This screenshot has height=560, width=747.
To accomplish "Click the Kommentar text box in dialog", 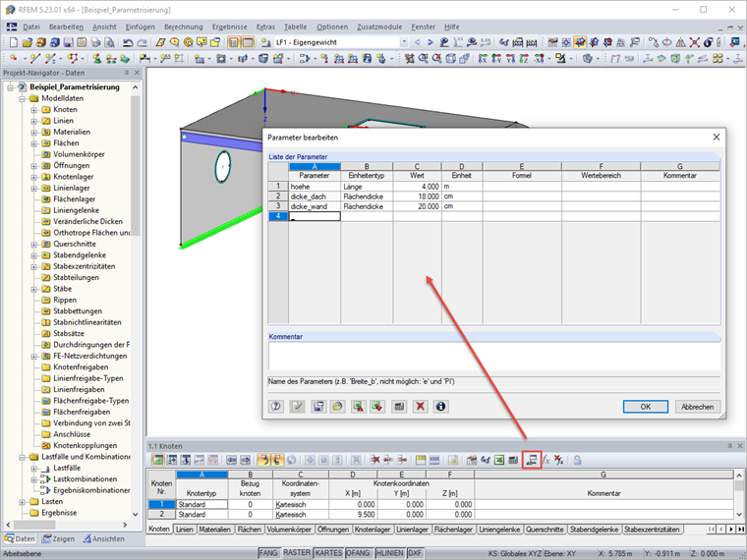I will pos(494,356).
